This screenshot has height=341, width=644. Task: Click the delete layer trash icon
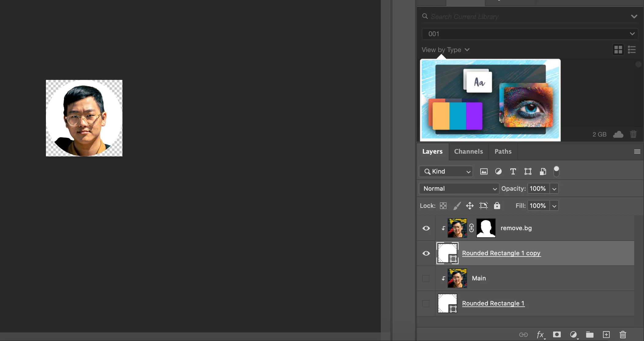click(x=623, y=335)
